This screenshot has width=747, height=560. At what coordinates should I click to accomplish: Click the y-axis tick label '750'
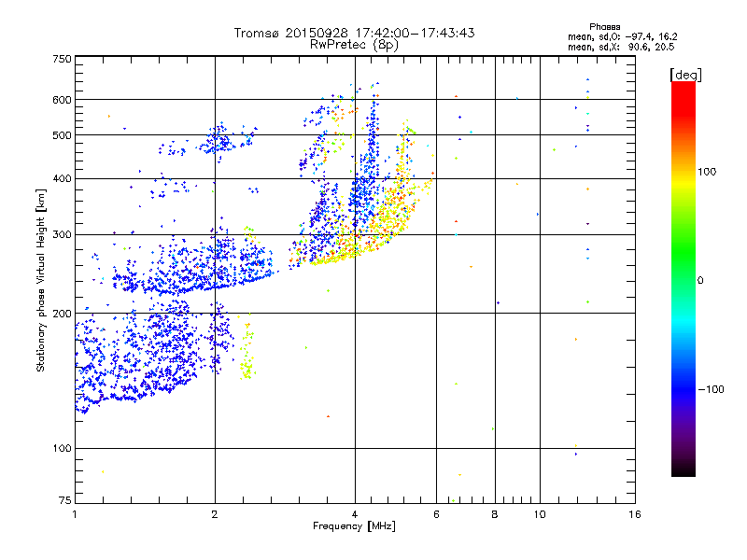click(x=62, y=59)
